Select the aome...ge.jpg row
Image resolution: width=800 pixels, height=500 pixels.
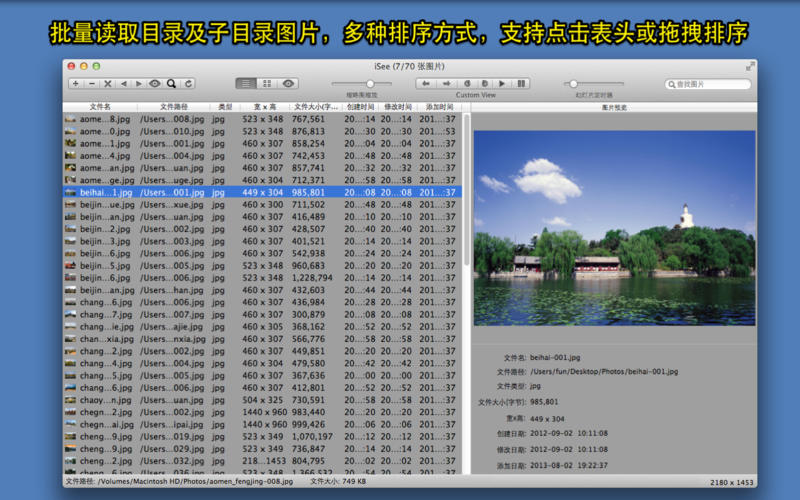[x=262, y=180]
